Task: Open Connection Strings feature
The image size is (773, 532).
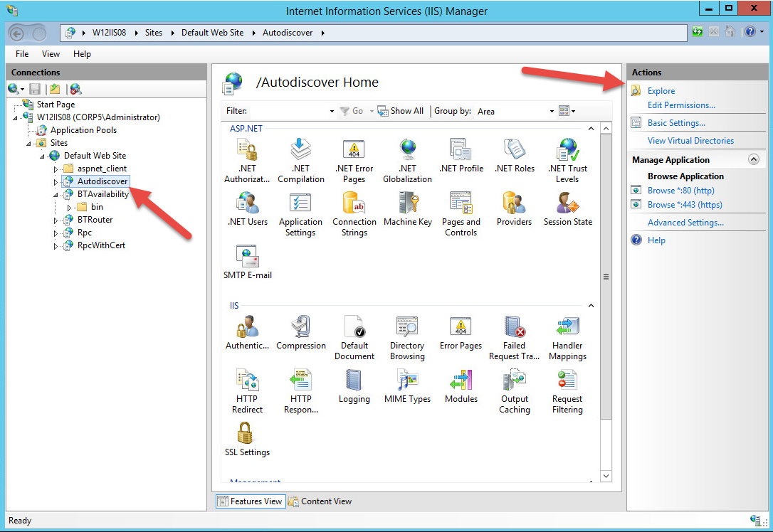Action: click(354, 214)
